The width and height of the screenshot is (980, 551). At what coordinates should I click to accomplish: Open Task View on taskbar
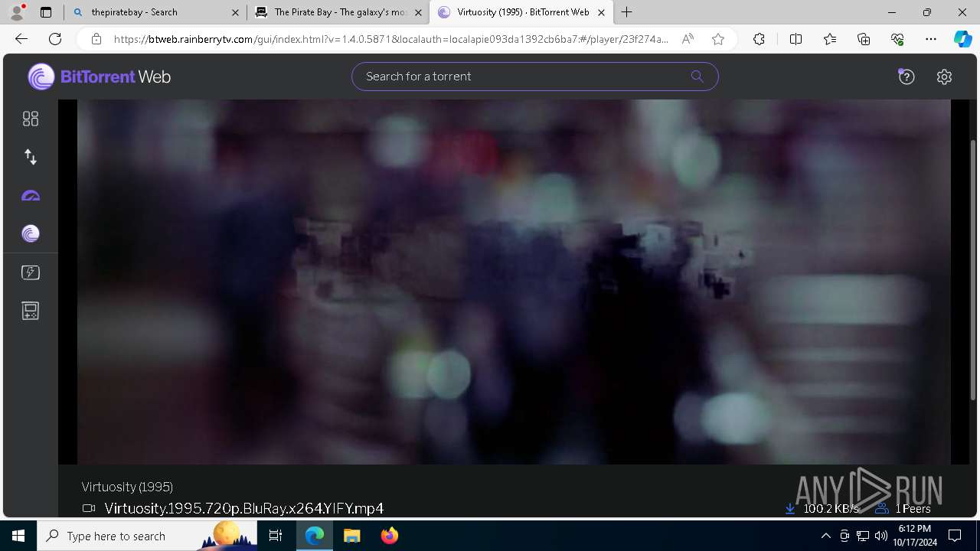[276, 536]
